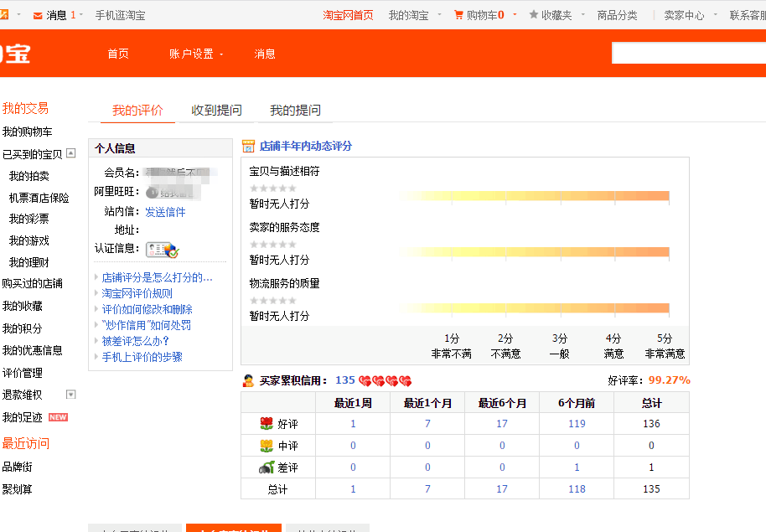Screen dimensions: 766x532
Task: Open 商品分类 in the top bar
Action: [x=617, y=15]
